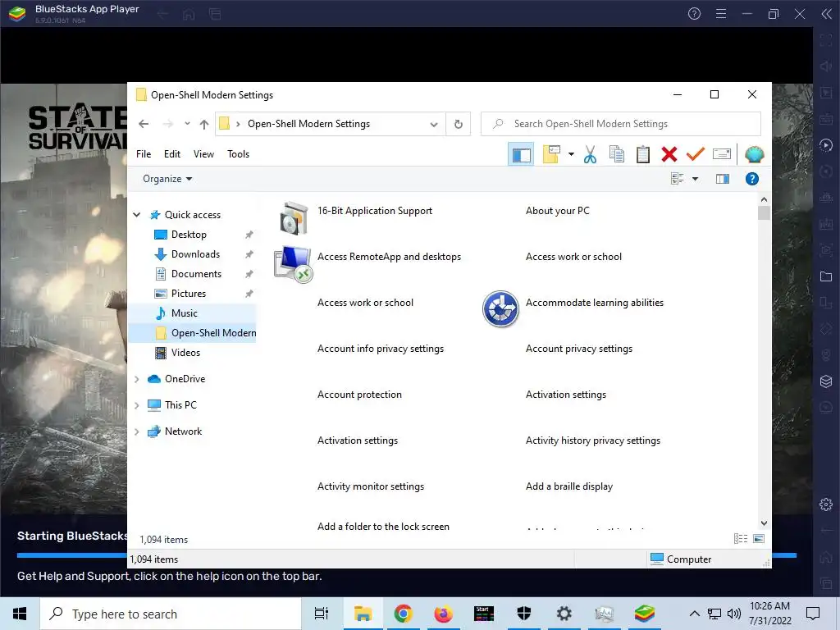840x630 pixels.
Task: Open the Tools menu
Action: (x=238, y=154)
